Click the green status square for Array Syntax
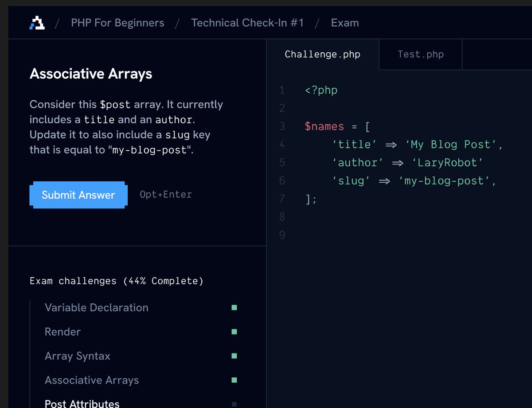This screenshot has height=408, width=532. pos(234,356)
